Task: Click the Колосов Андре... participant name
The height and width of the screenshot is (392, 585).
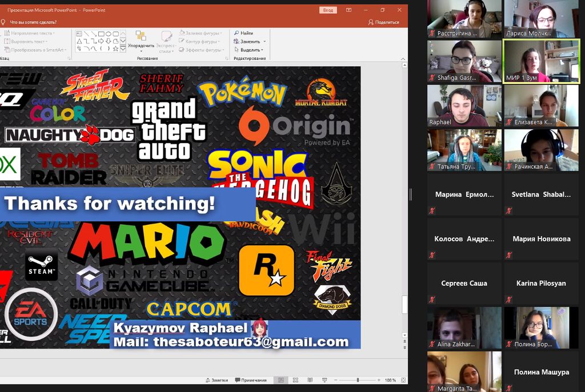Action: (x=464, y=239)
